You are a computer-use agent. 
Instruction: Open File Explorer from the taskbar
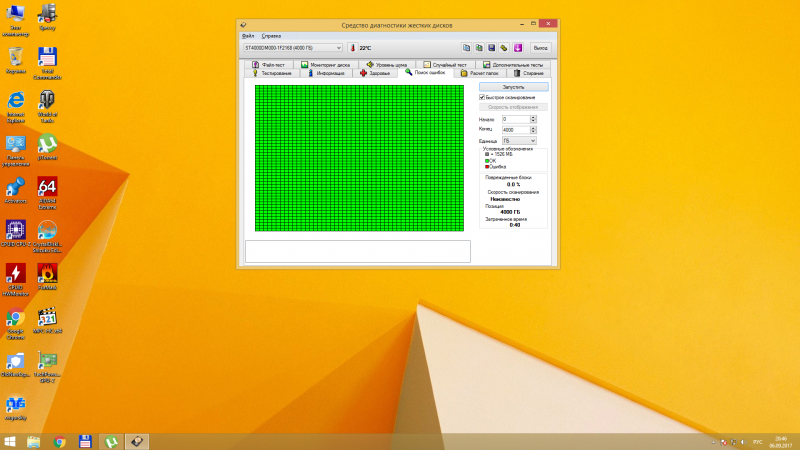[x=34, y=442]
